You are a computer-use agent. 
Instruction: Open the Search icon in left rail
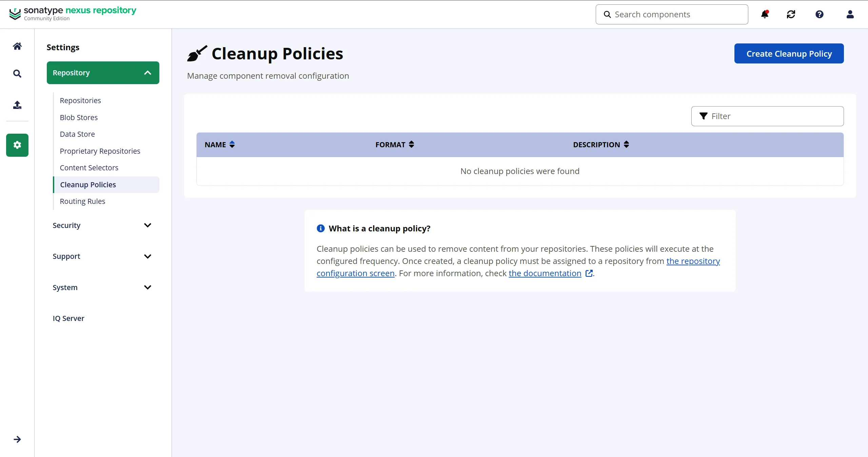coord(17,74)
